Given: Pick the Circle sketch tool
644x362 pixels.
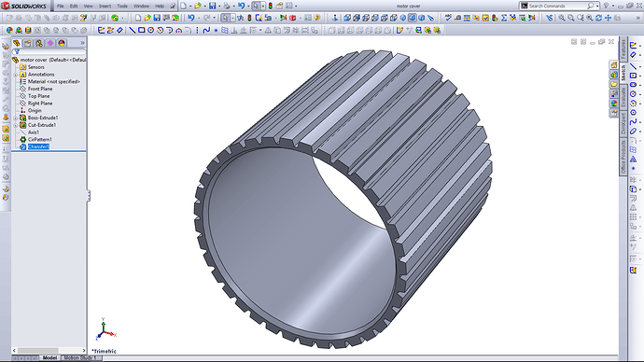Looking at the screenshot, I should [150, 31].
